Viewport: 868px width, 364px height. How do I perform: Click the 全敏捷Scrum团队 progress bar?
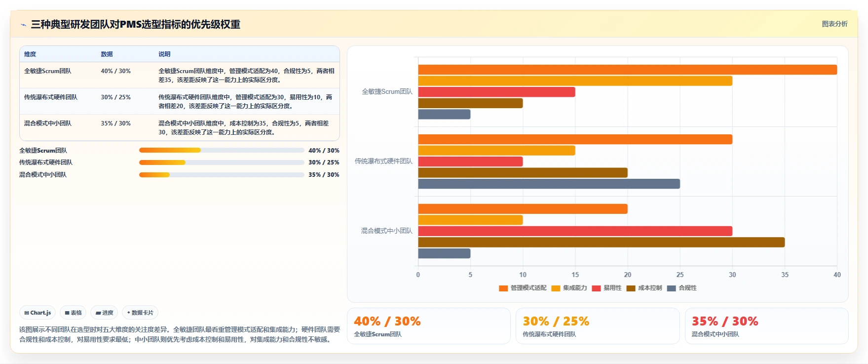click(x=222, y=150)
